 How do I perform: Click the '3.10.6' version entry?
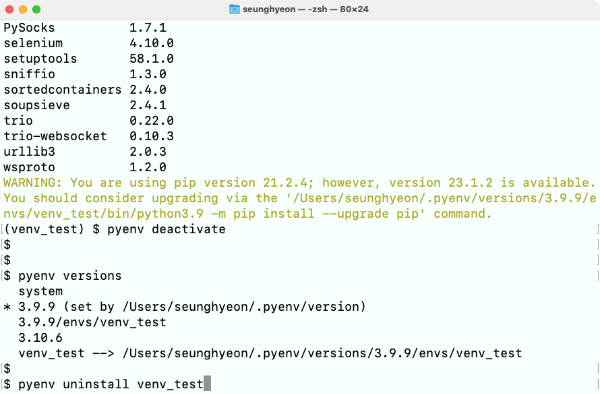pos(41,338)
